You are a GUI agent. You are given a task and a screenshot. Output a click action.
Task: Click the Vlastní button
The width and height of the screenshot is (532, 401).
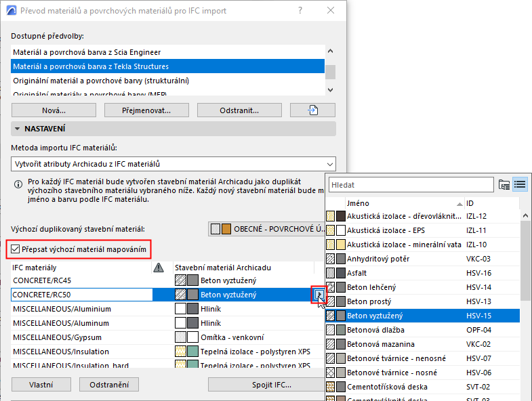point(41,385)
